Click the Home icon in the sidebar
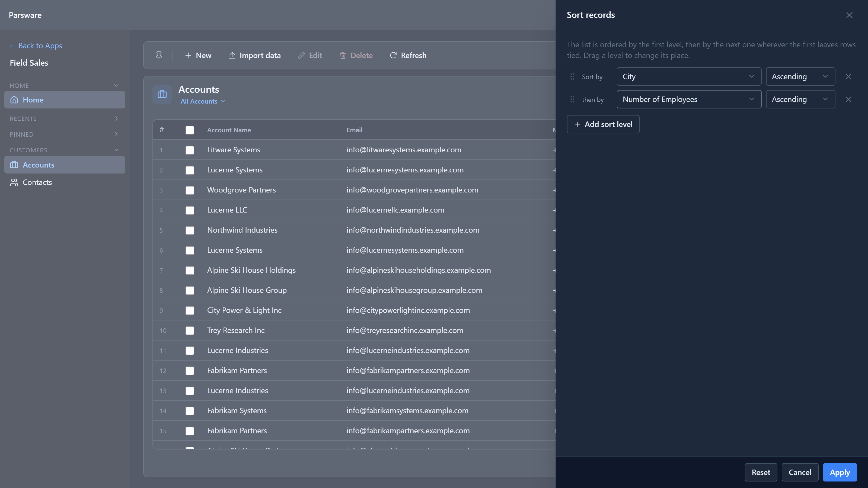Viewport: 868px width, 488px height. [x=14, y=100]
